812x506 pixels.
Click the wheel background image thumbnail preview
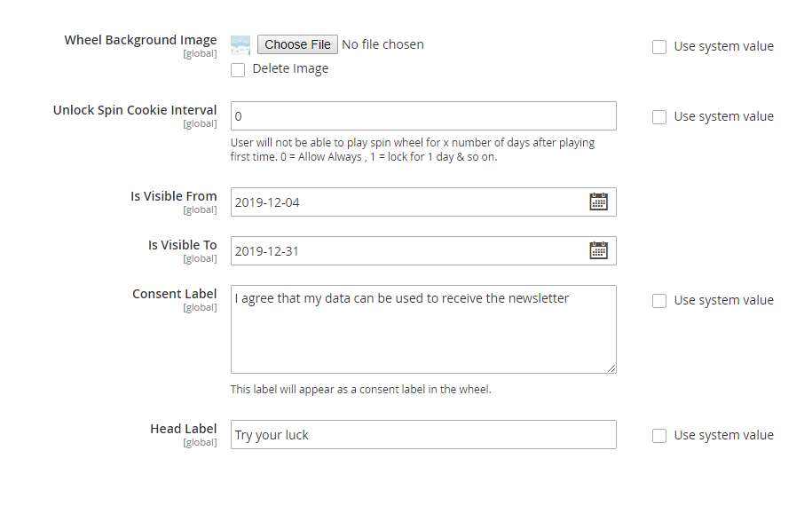pyautogui.click(x=240, y=44)
